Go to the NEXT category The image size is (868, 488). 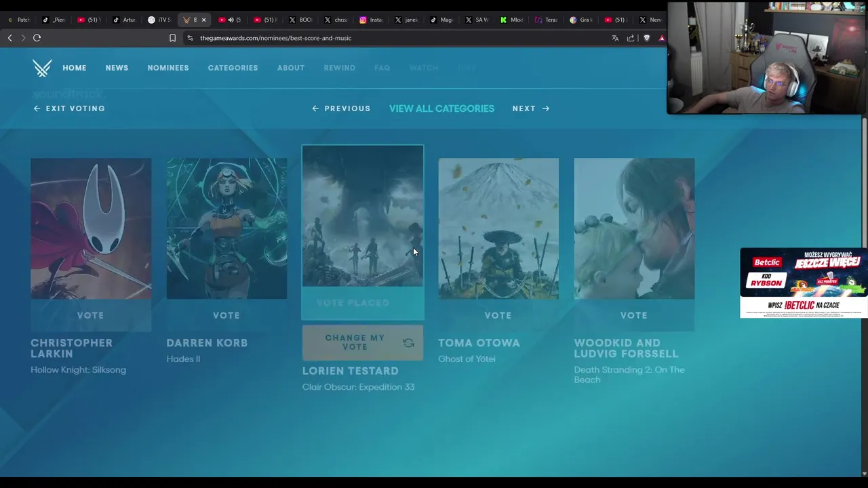(x=531, y=108)
